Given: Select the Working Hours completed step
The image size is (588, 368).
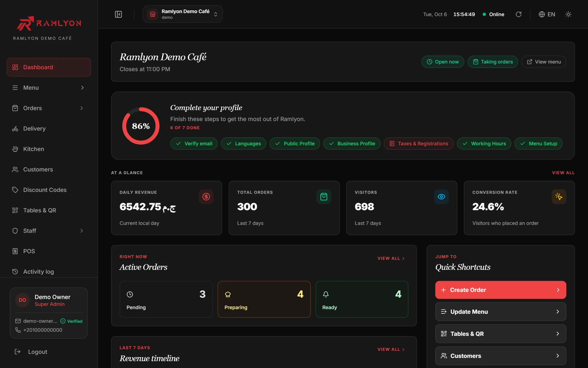Looking at the screenshot, I should click(484, 143).
